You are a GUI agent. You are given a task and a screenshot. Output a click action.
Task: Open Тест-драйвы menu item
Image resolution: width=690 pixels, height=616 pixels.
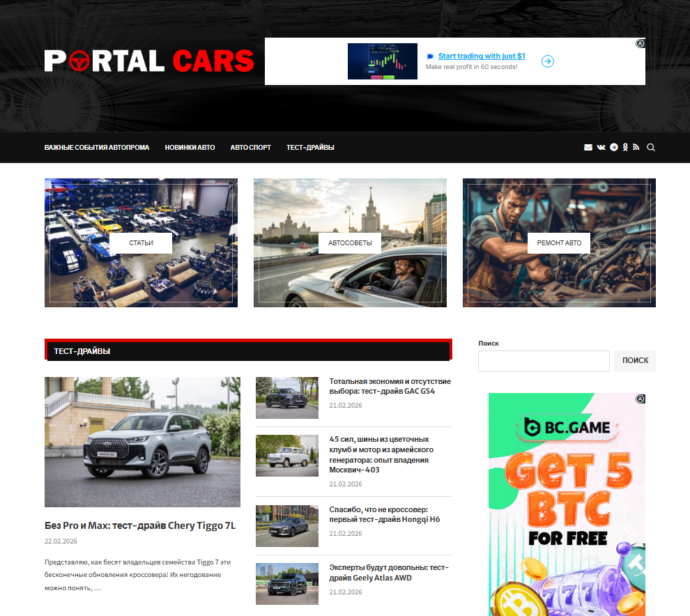pyautogui.click(x=310, y=148)
